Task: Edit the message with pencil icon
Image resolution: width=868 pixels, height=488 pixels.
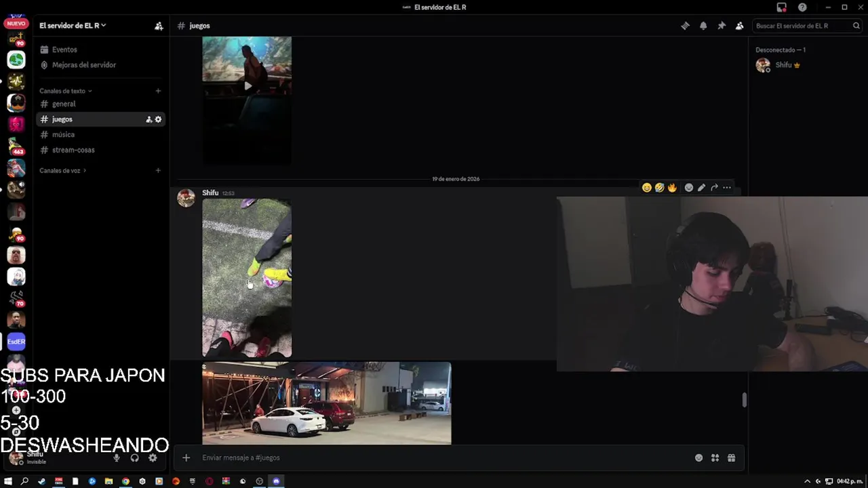Action: (701, 188)
